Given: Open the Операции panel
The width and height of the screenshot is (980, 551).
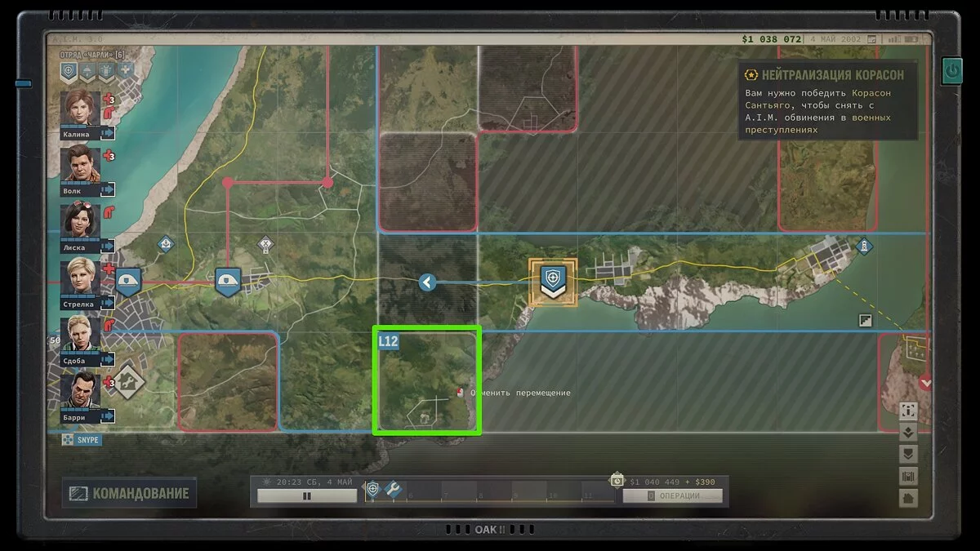Looking at the screenshot, I should [x=672, y=495].
